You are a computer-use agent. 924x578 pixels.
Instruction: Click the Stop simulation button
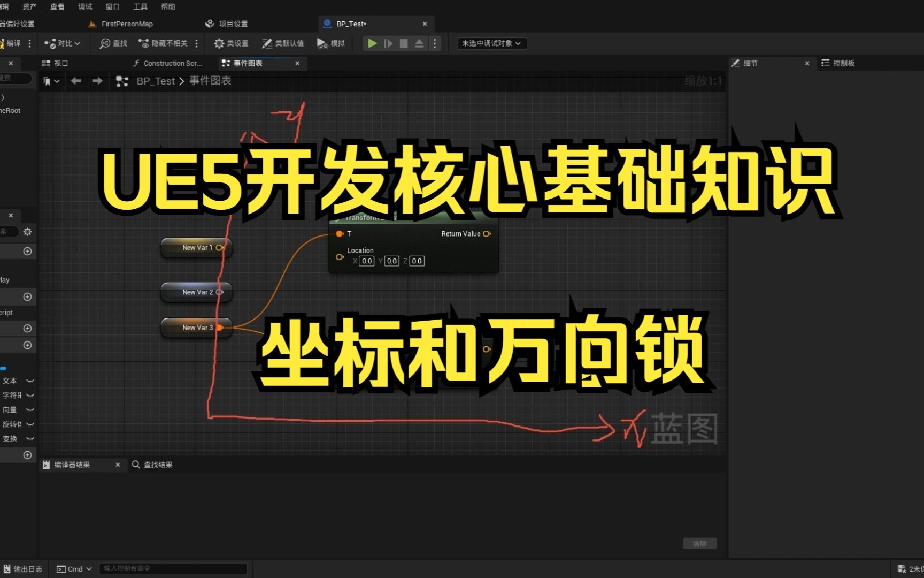point(404,43)
